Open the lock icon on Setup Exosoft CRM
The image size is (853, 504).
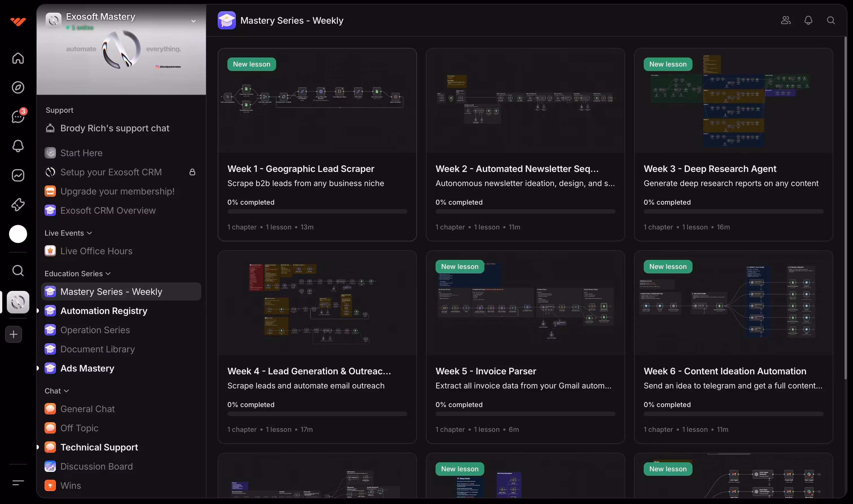192,172
